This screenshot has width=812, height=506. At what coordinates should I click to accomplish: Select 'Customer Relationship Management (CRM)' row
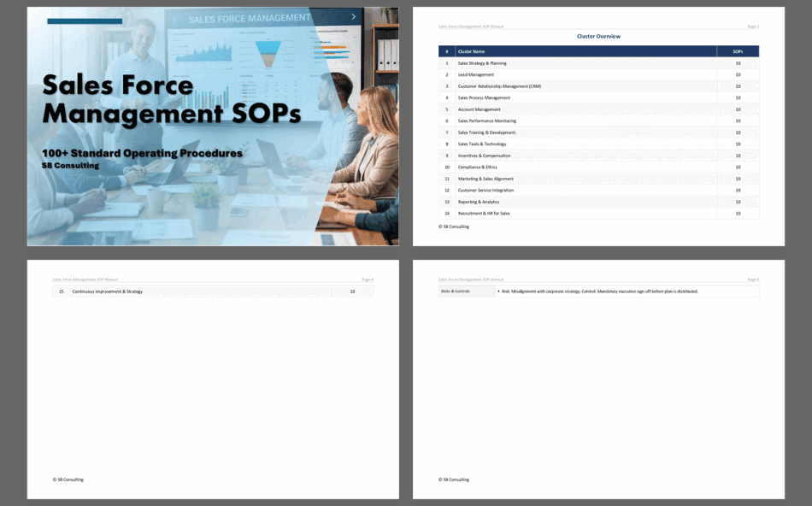(499, 86)
